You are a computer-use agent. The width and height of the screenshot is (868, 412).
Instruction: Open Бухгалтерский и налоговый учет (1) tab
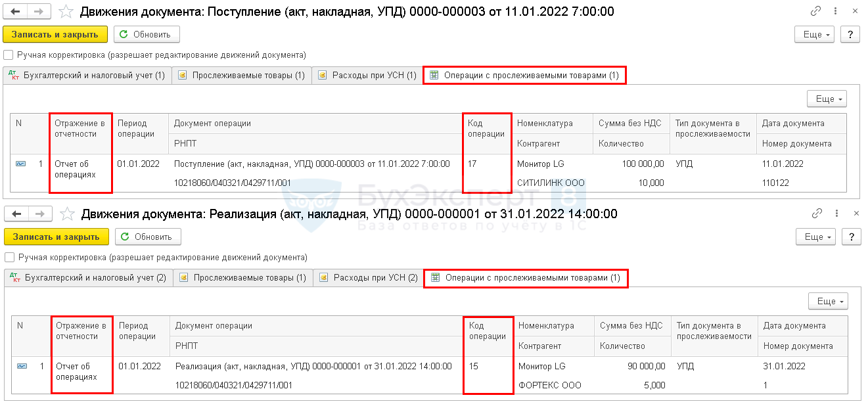(x=87, y=76)
